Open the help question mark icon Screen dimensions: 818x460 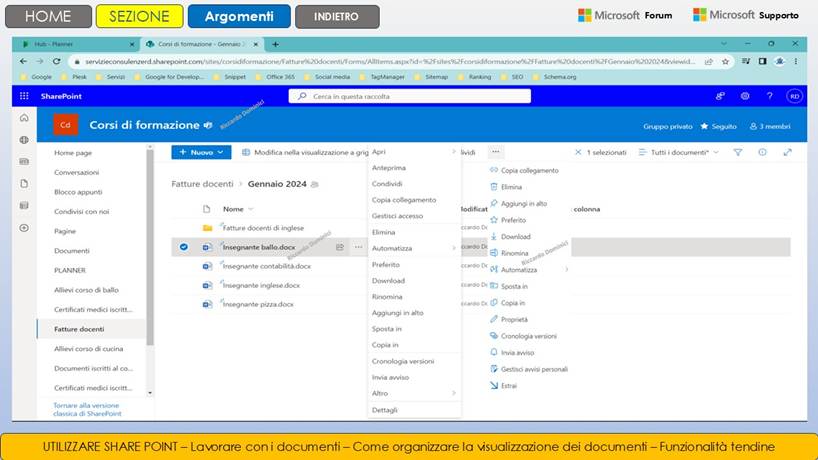pos(769,96)
